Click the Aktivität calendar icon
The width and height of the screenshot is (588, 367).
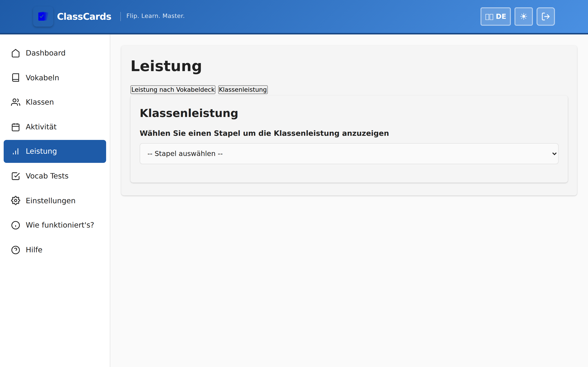[x=16, y=127]
